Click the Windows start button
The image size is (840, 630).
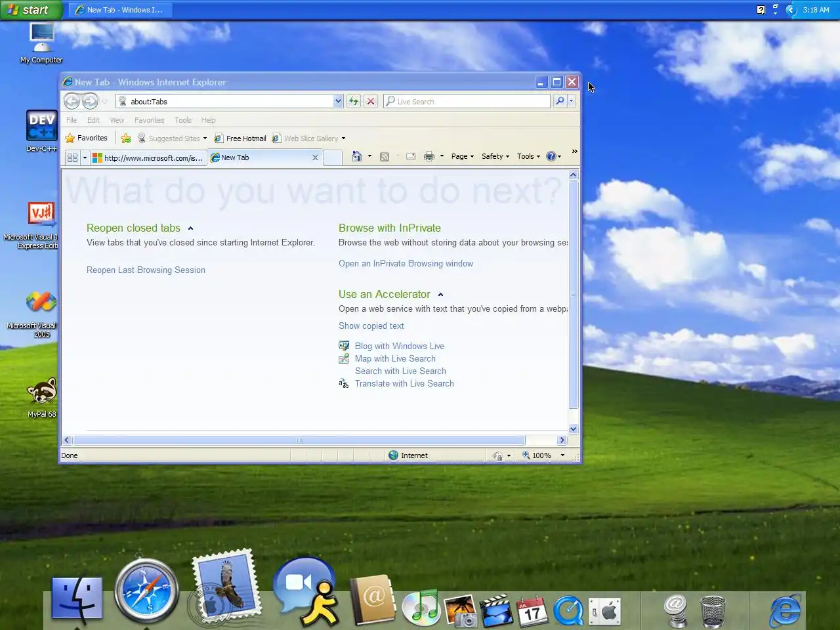click(x=31, y=10)
